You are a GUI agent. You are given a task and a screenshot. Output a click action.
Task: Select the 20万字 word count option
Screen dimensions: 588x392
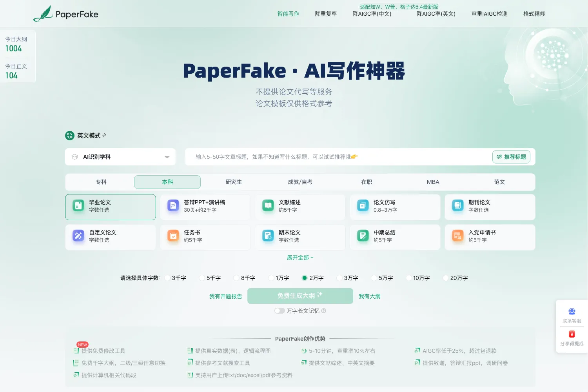coord(455,278)
